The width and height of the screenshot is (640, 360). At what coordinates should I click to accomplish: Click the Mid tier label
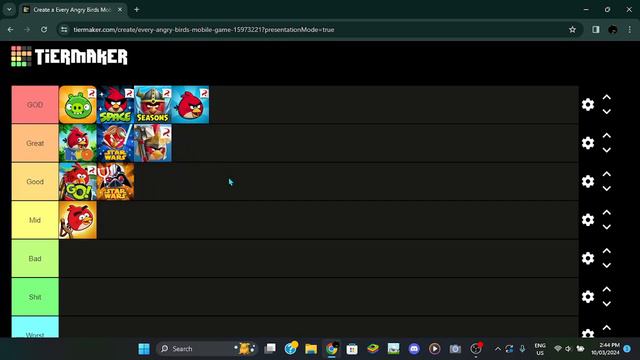point(35,220)
